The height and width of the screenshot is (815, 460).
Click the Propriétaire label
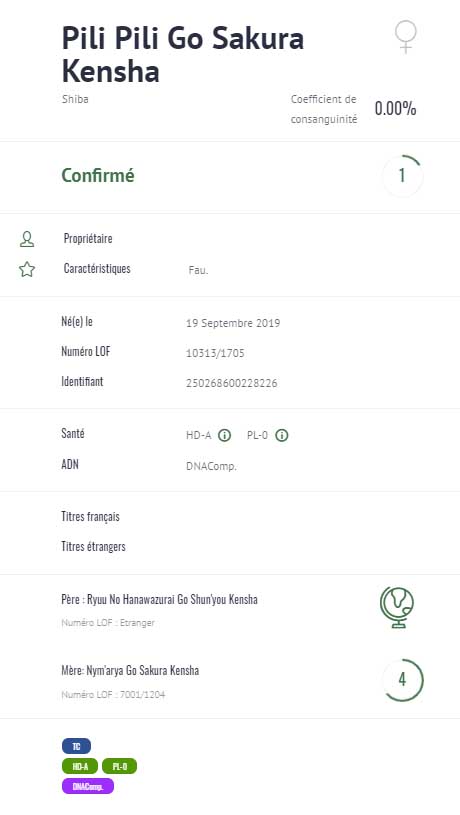pyautogui.click(x=88, y=239)
